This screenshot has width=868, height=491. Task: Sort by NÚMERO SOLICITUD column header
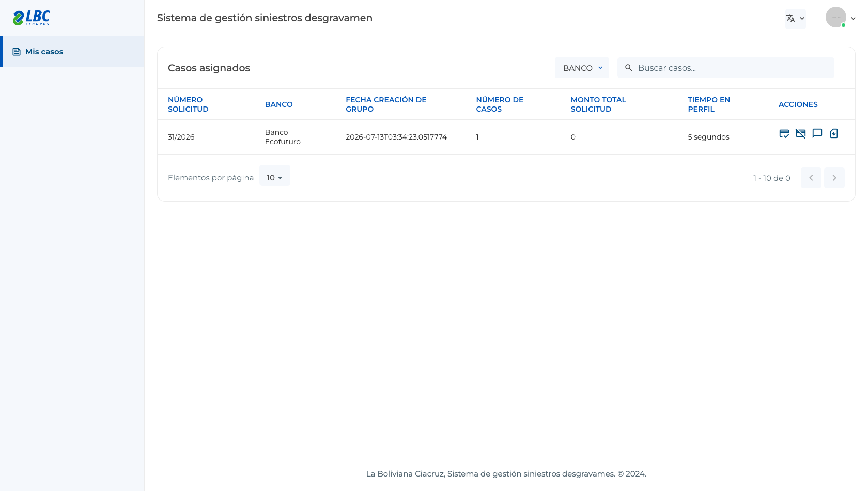tap(188, 104)
